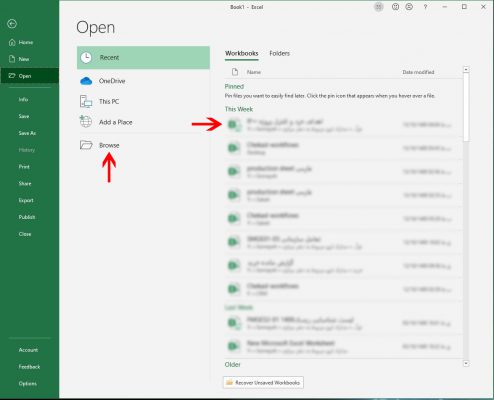The width and height of the screenshot is (494, 400).
Task: Click Excel icon beside New Microsoft Excel Worksheet
Action: pos(234,346)
